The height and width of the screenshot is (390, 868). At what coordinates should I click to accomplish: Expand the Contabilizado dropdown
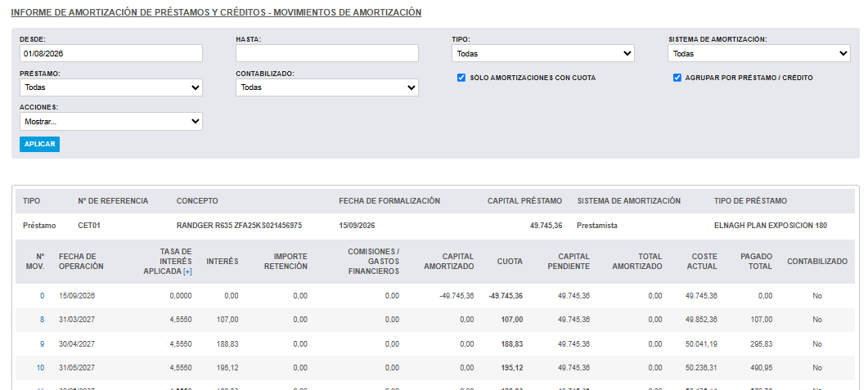pyautogui.click(x=327, y=87)
